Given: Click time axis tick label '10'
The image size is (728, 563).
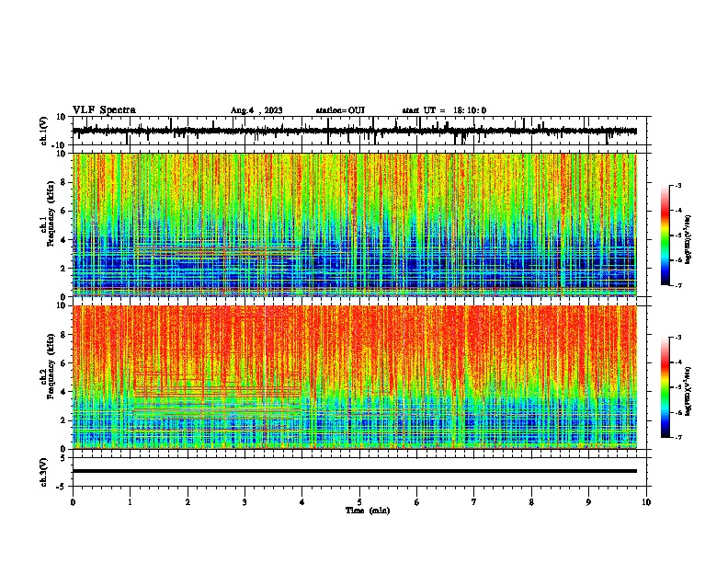Looking at the screenshot, I should (646, 502).
